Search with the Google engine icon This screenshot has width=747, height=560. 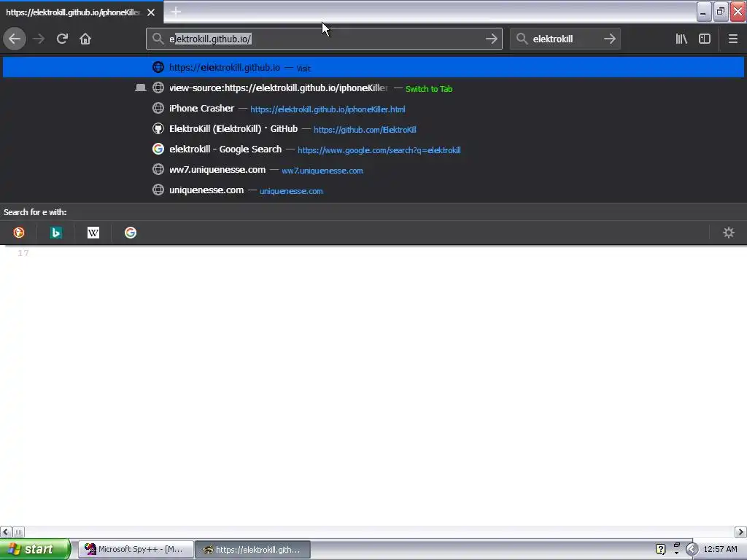click(131, 233)
